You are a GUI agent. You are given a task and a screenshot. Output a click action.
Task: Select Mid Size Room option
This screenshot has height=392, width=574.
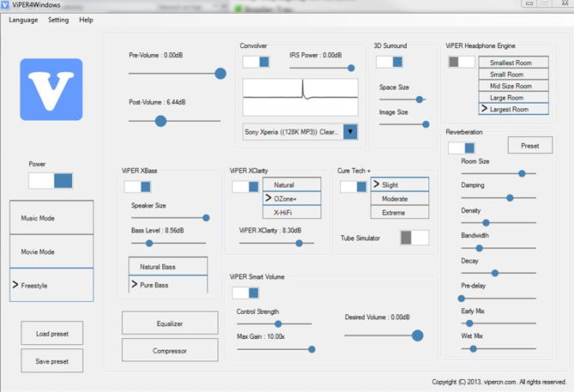513,86
